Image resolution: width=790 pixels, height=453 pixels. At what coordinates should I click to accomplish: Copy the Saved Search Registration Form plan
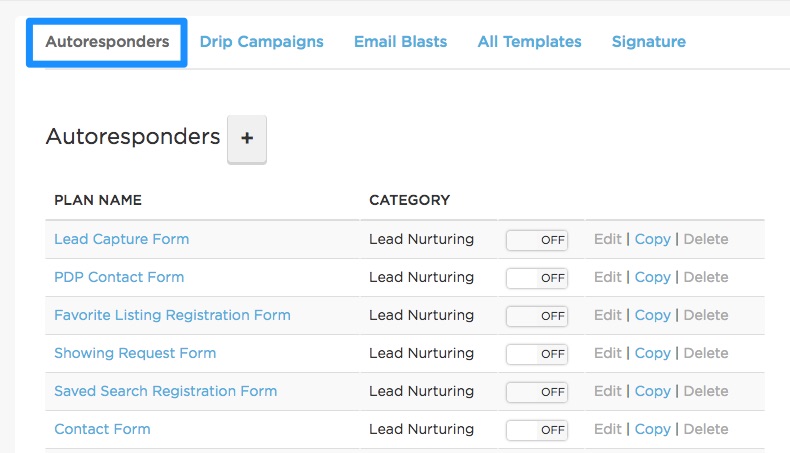point(652,391)
